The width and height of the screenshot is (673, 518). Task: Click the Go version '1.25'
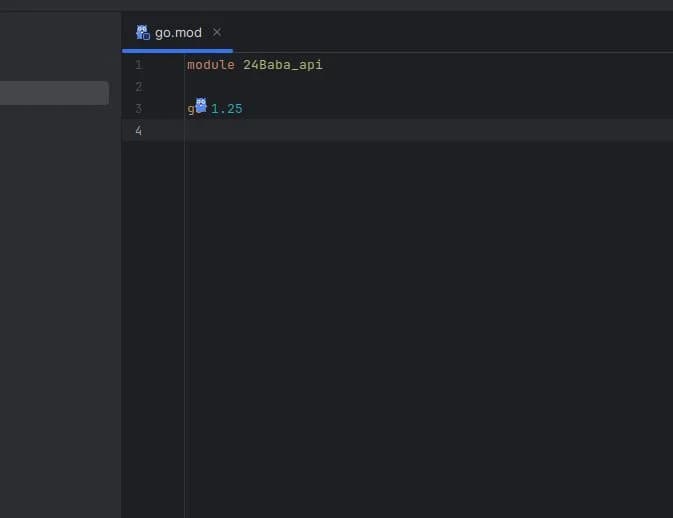[227, 109]
